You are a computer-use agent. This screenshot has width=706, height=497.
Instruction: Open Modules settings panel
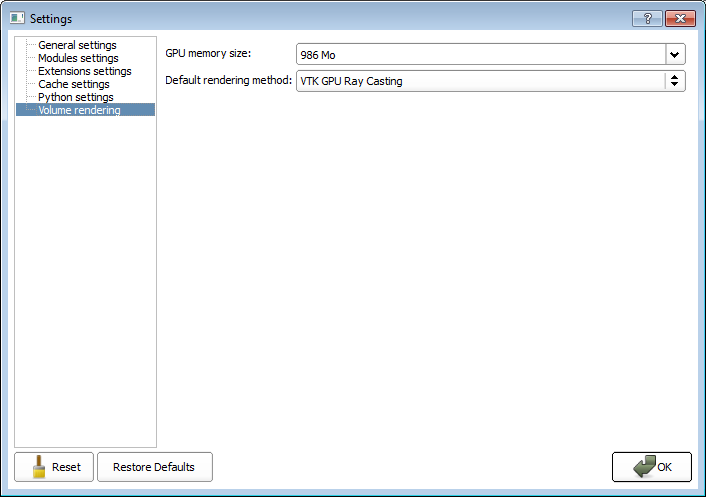click(x=78, y=58)
